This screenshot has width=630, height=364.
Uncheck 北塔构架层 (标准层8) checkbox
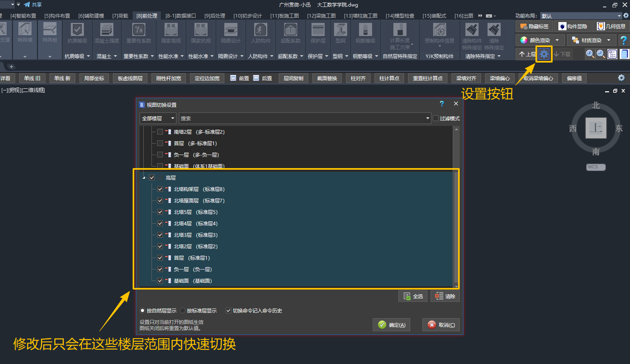click(160, 189)
